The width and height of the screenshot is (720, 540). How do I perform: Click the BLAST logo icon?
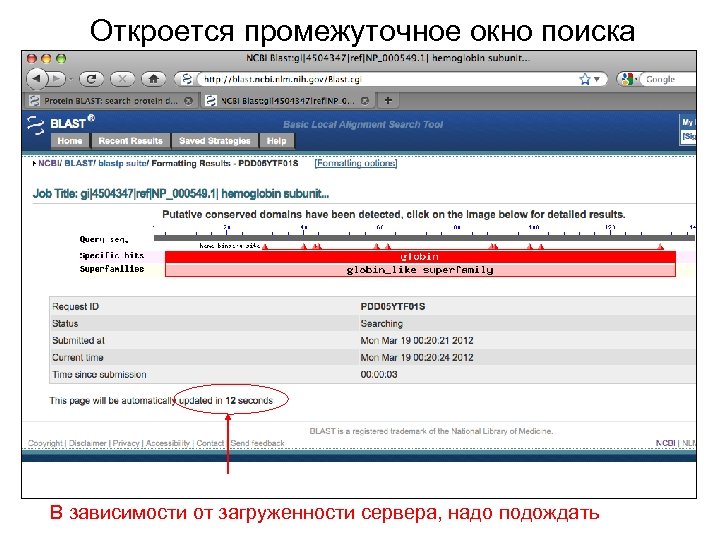coord(36,124)
